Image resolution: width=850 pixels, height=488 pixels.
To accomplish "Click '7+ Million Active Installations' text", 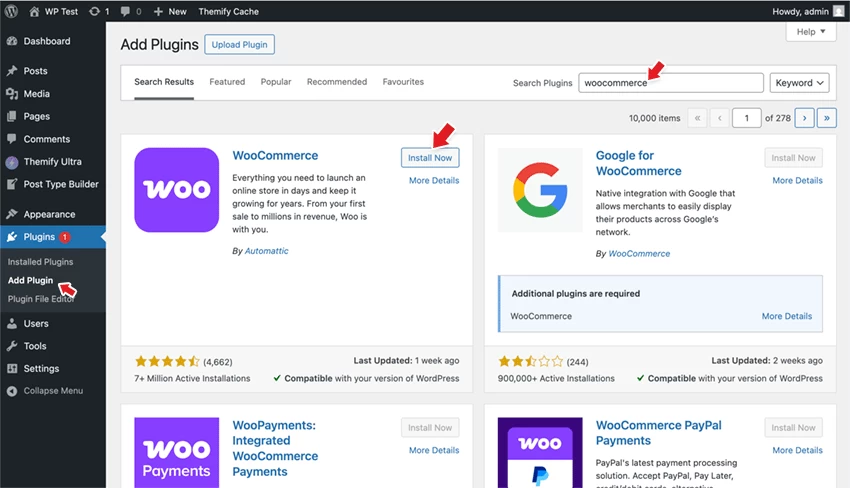I will click(192, 378).
